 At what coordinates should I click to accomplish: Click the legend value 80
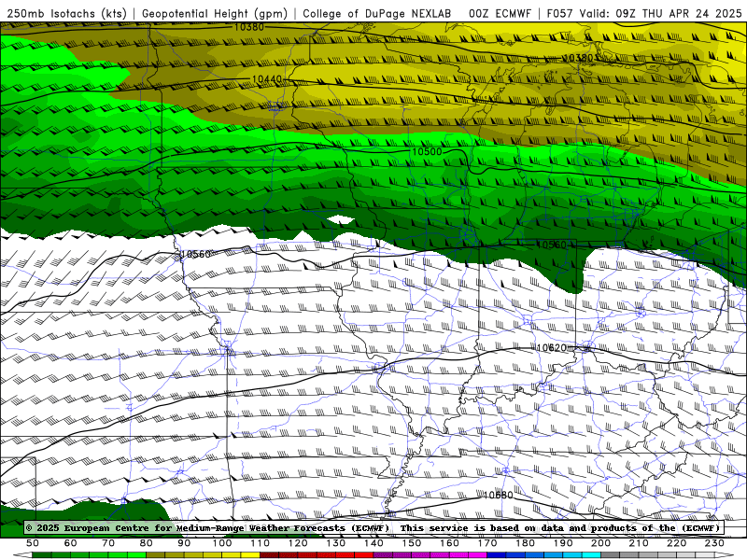click(x=146, y=543)
